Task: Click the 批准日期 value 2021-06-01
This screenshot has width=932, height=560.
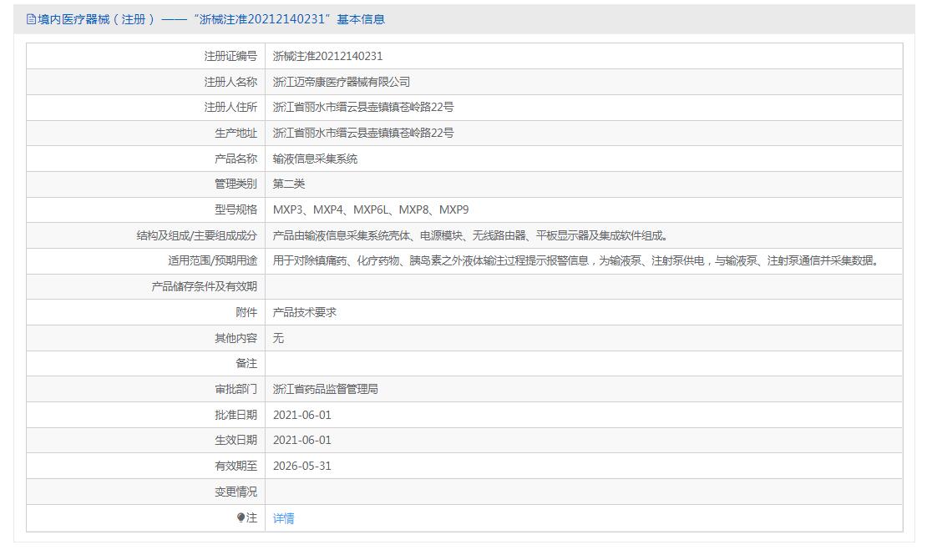Action: (302, 415)
